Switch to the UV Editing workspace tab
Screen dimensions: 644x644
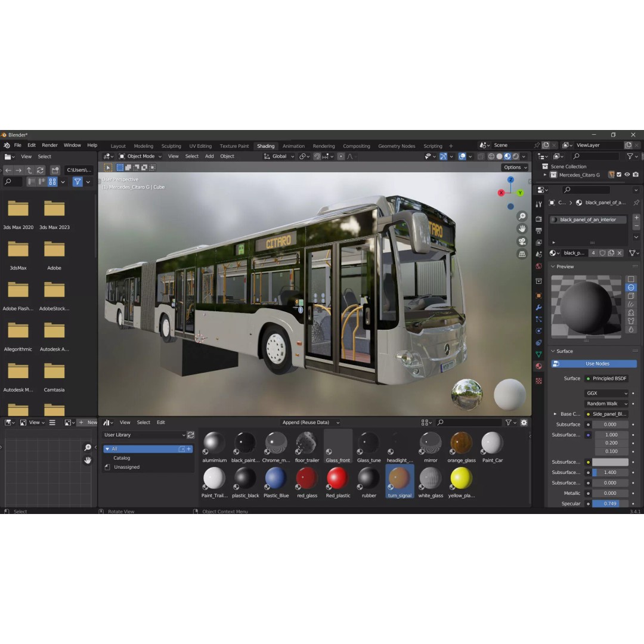click(x=200, y=146)
